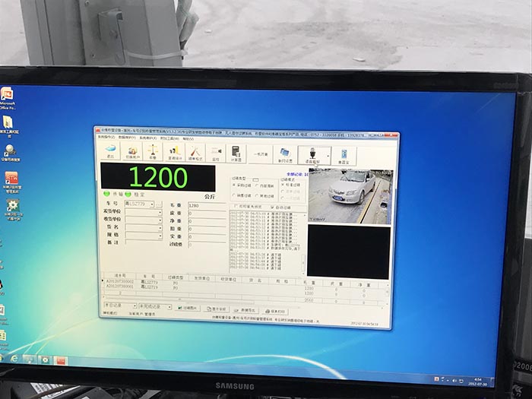Select the sales weighing radio option
This screenshot has height=399, width=532.
coord(242,195)
